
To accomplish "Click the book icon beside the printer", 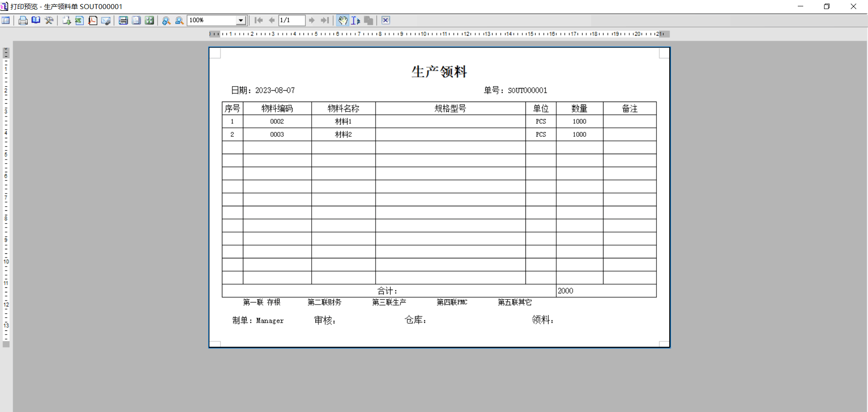I will (36, 20).
